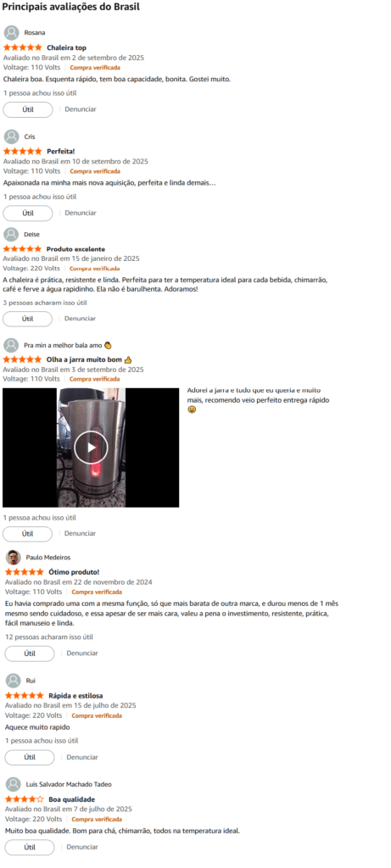Open 'Ótimo produto!' review title
The width and height of the screenshot is (391, 868).
74,572
